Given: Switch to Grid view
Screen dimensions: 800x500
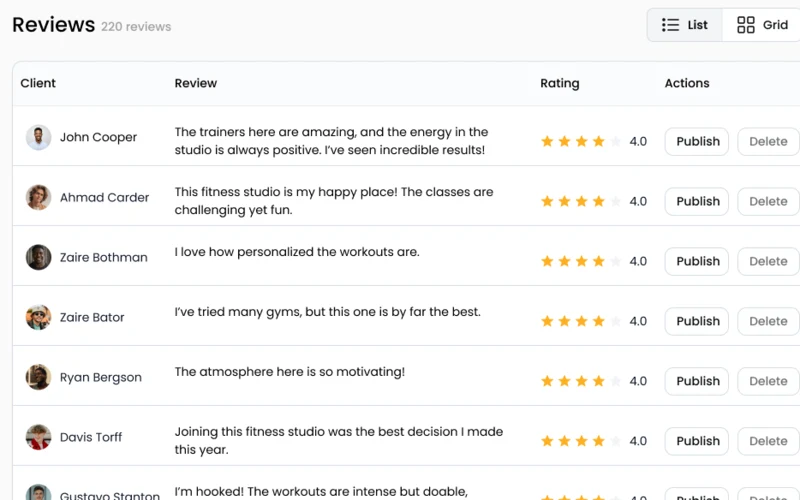Looking at the screenshot, I should [762, 24].
